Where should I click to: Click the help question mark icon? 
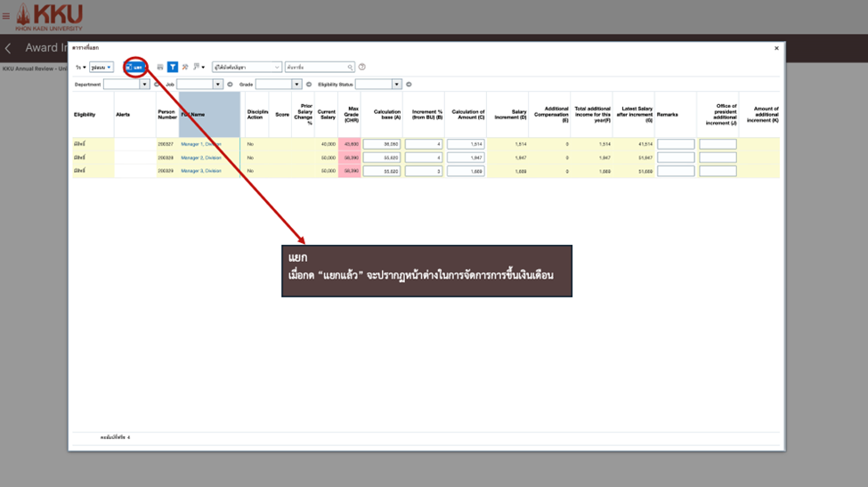(362, 67)
